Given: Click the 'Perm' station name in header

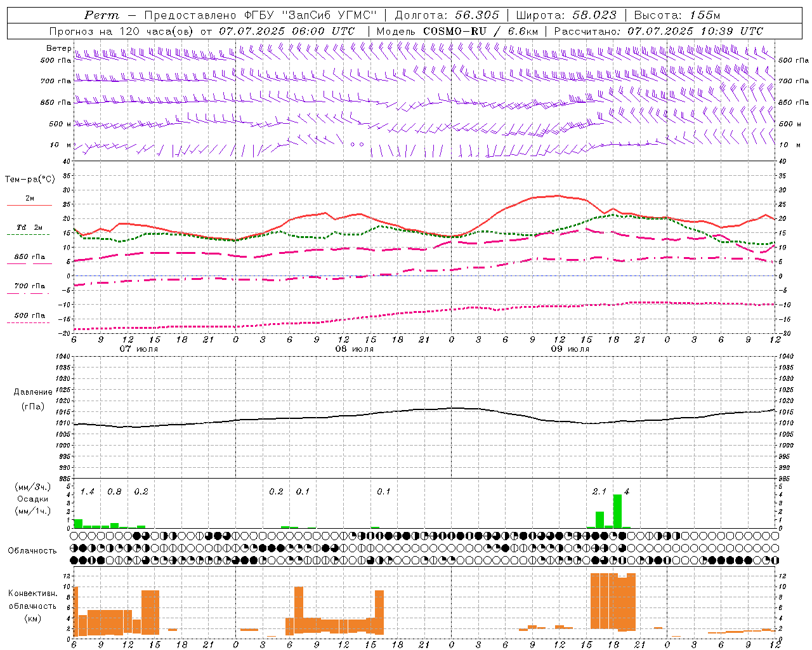Looking at the screenshot, I should click(101, 15).
